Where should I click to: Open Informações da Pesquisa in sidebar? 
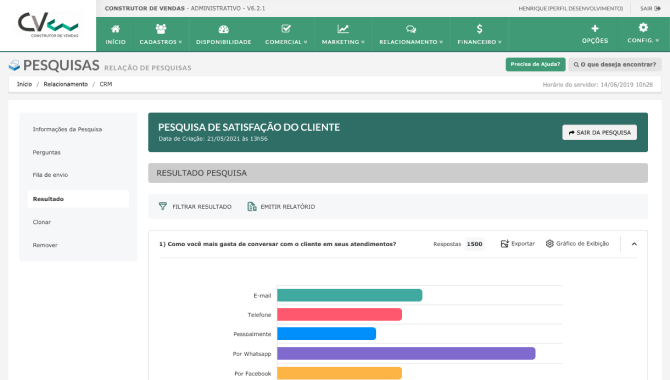pyautogui.click(x=67, y=129)
